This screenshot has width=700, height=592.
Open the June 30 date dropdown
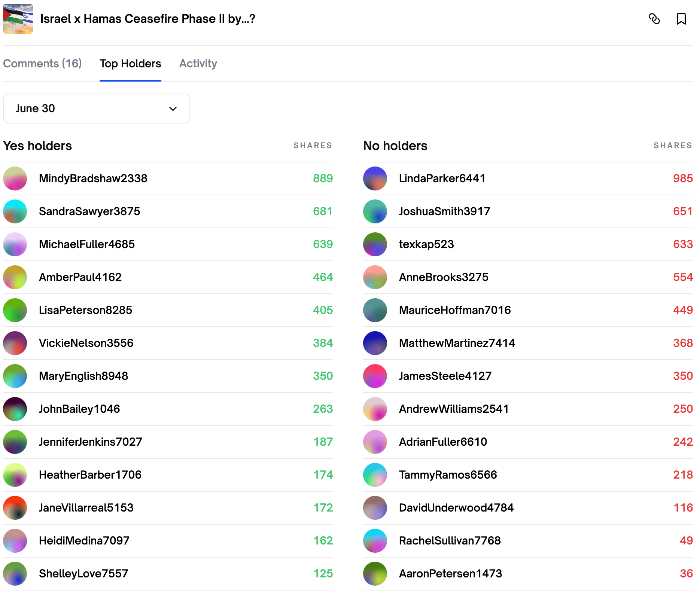pyautogui.click(x=96, y=109)
